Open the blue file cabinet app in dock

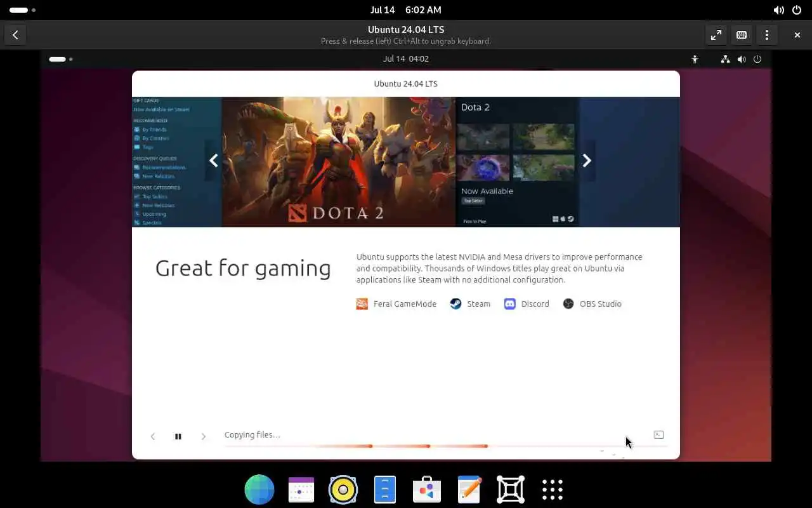[x=385, y=490]
